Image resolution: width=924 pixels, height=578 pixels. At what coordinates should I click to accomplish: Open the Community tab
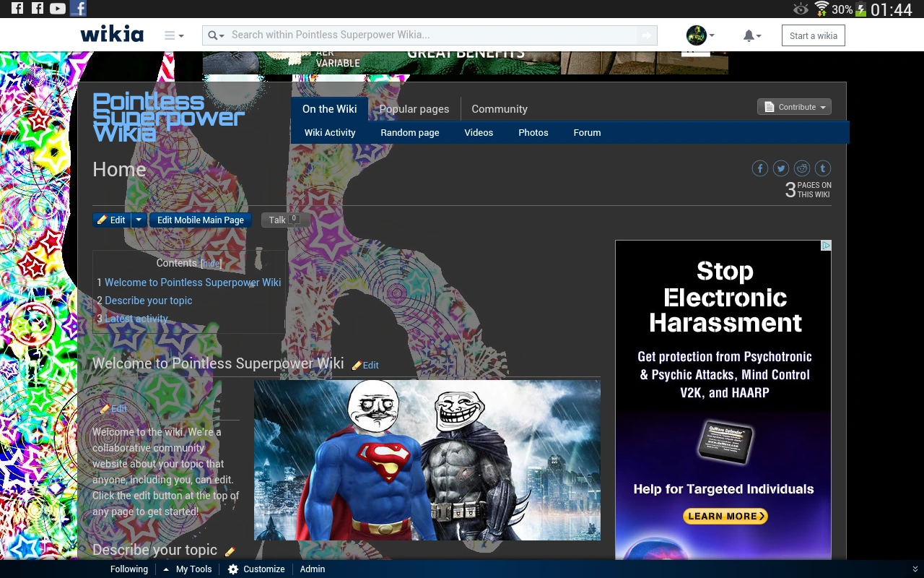click(x=500, y=109)
